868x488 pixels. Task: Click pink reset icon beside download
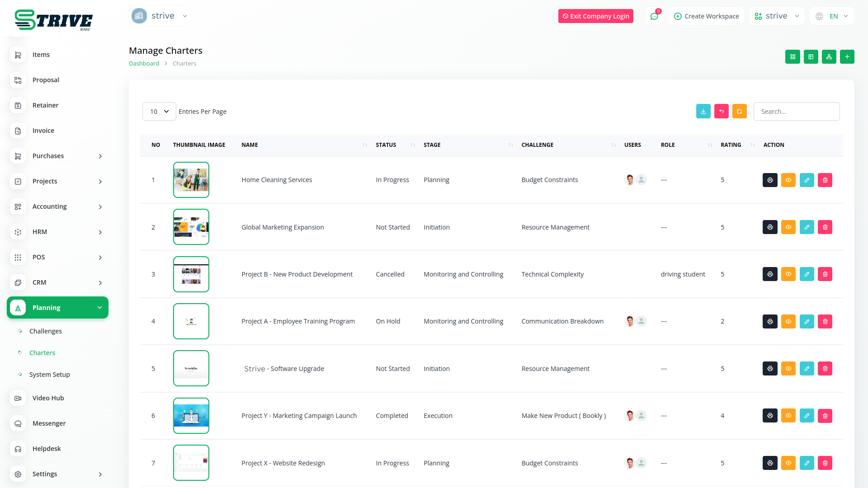(x=721, y=112)
